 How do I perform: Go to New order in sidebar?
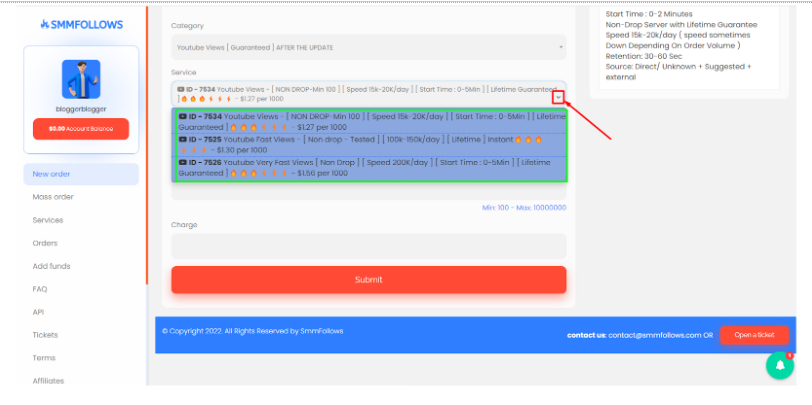[81, 174]
